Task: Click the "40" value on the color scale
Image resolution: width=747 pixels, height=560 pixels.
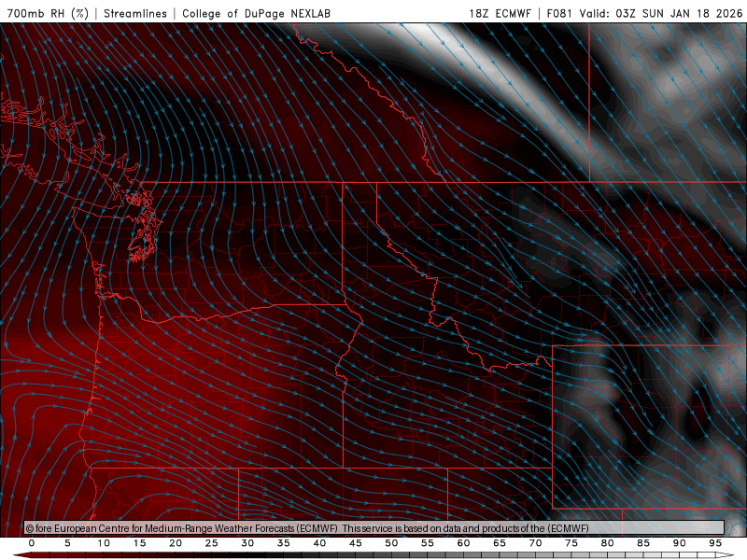Action: tap(319, 543)
